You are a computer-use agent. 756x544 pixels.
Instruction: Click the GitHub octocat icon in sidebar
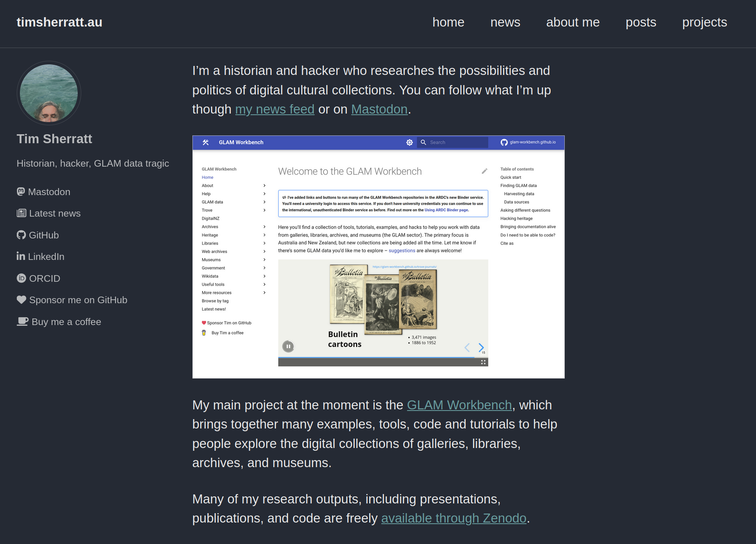(21, 235)
